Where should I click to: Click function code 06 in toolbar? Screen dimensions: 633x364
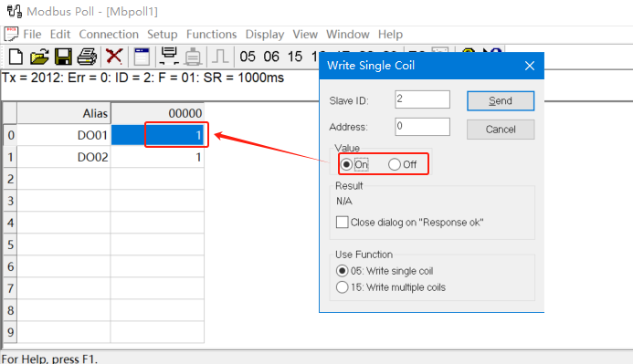271,57
